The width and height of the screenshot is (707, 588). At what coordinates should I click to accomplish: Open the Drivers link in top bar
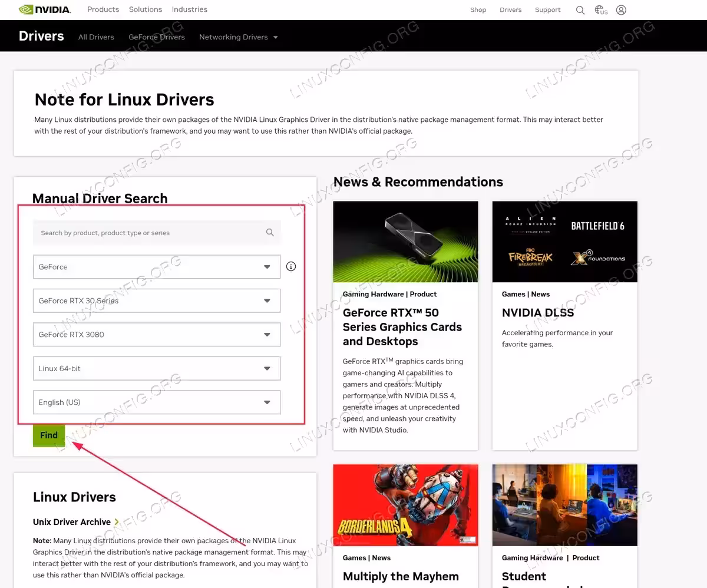pyautogui.click(x=511, y=10)
